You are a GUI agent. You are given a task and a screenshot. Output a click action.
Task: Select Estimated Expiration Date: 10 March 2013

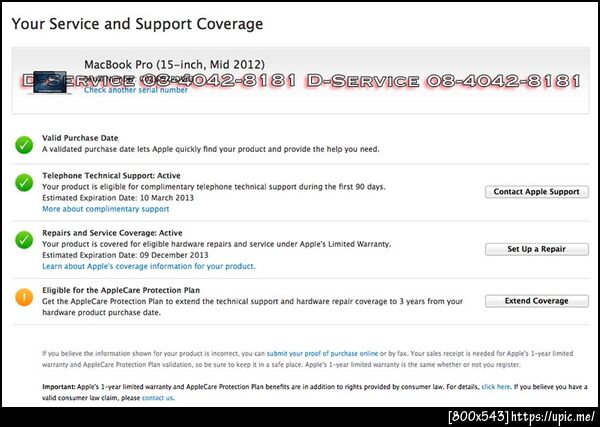[x=118, y=198]
